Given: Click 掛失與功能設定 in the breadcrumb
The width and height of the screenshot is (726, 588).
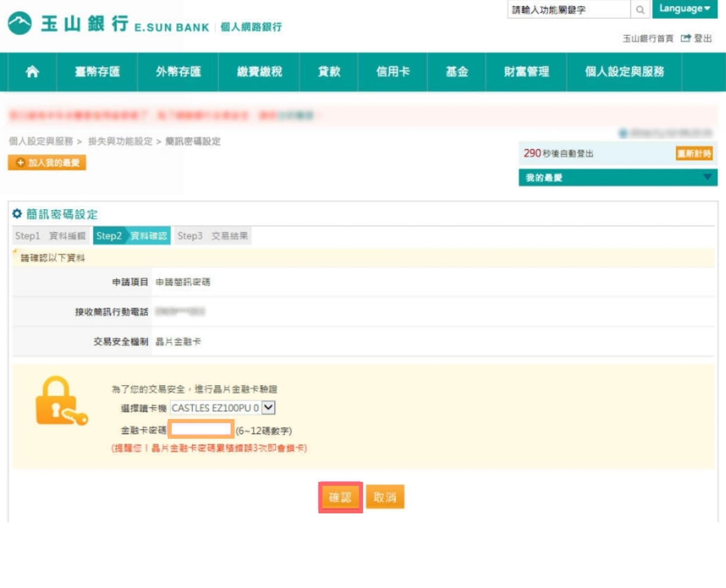Looking at the screenshot, I should pyautogui.click(x=120, y=141).
